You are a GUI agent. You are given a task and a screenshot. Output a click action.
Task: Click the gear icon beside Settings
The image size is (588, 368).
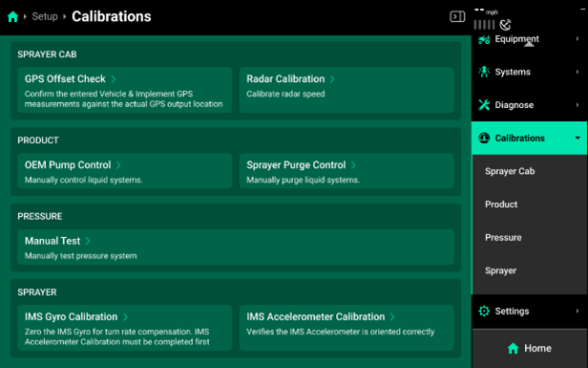(x=484, y=311)
